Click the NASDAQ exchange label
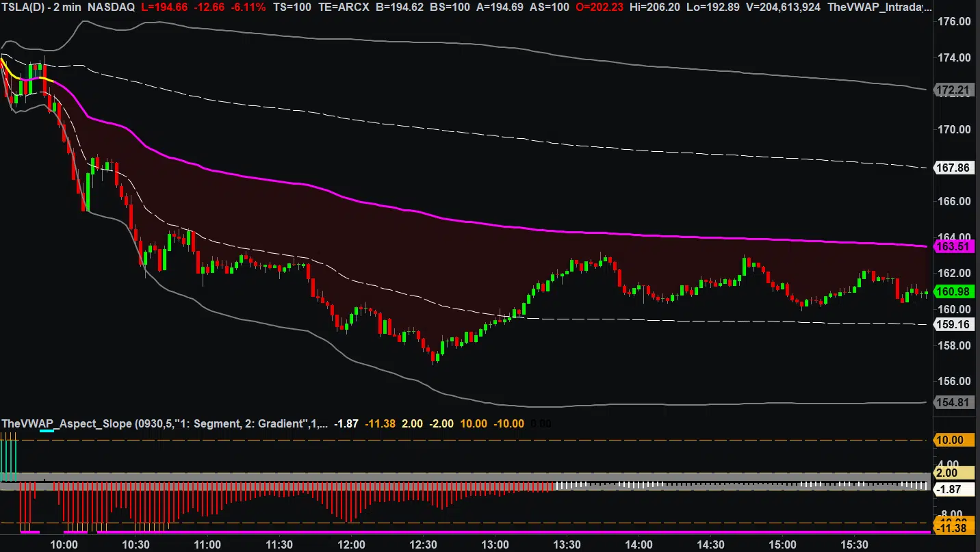Image resolution: width=980 pixels, height=552 pixels. point(111,8)
